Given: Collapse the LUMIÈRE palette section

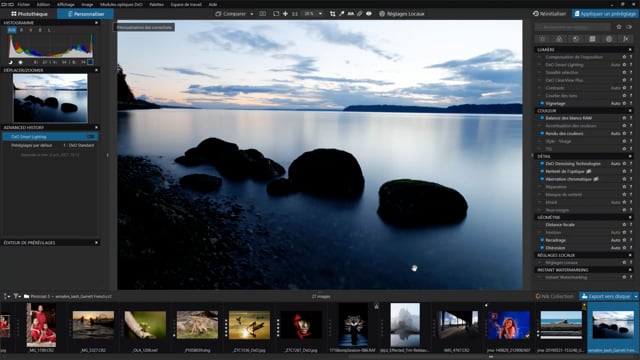Looking at the screenshot, I should click(630, 49).
